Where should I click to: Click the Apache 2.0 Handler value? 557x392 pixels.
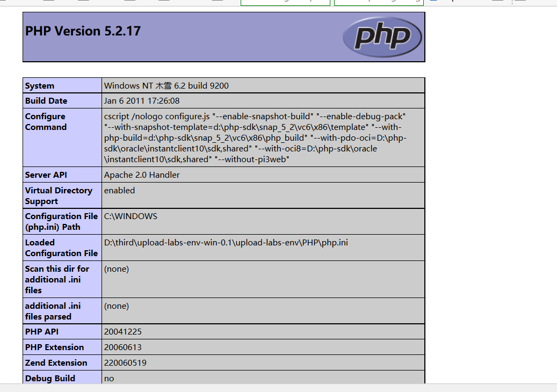pos(142,175)
